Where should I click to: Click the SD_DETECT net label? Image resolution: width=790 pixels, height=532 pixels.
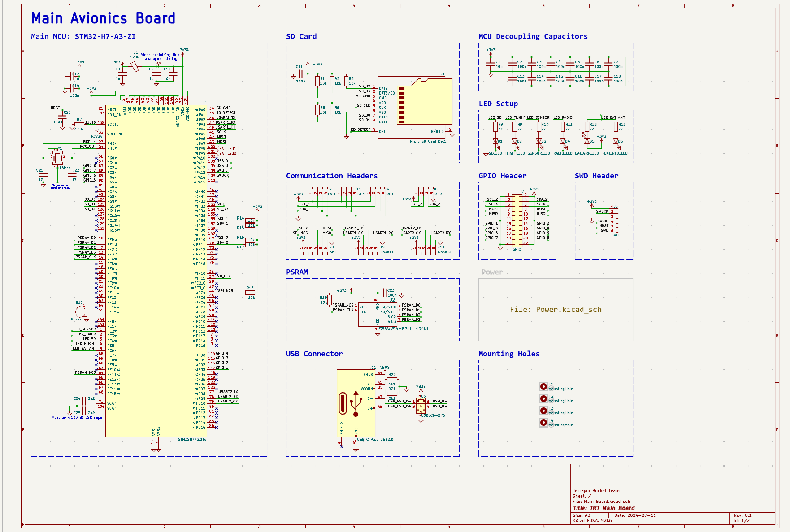[x=361, y=129]
